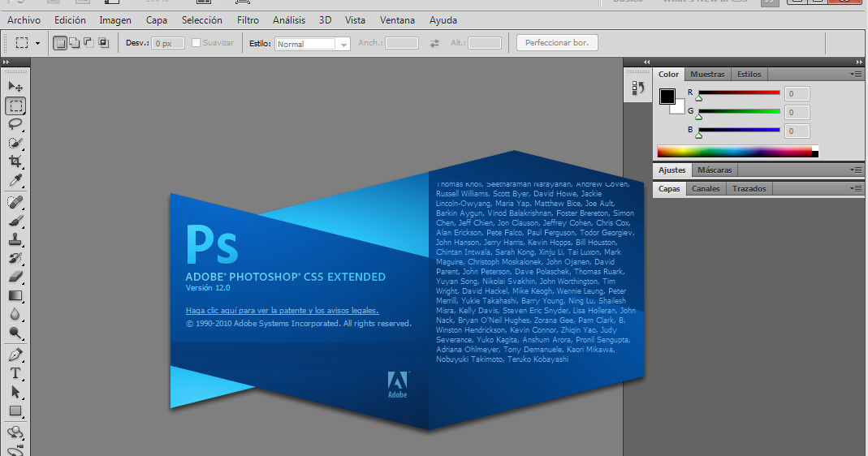Select the Gradient tool
Screen dimensions: 868x456
coord(15,295)
